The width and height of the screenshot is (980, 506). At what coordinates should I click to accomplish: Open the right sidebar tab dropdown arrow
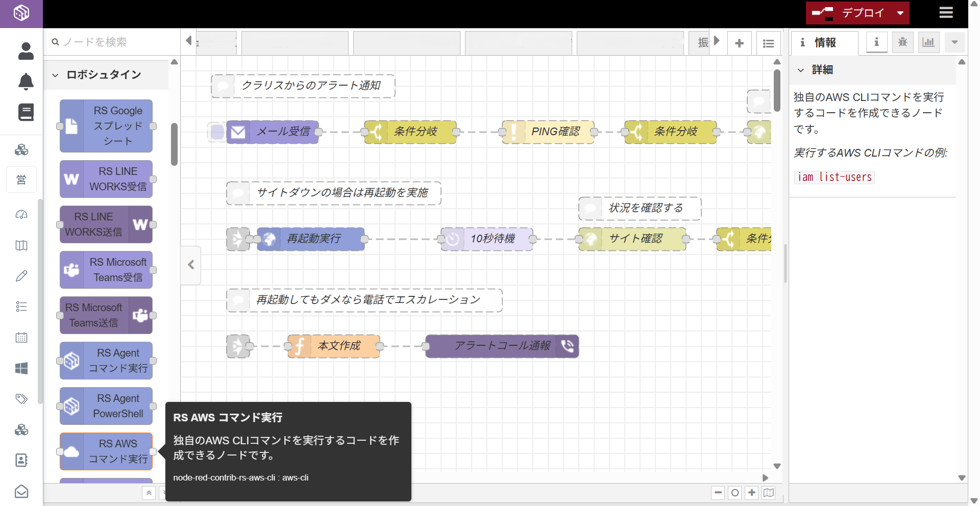(x=954, y=42)
